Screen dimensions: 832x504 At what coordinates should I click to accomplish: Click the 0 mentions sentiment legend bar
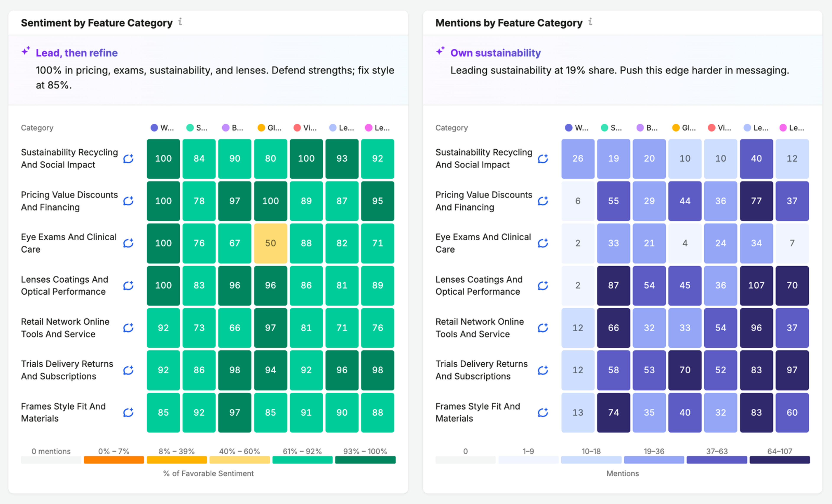51,460
